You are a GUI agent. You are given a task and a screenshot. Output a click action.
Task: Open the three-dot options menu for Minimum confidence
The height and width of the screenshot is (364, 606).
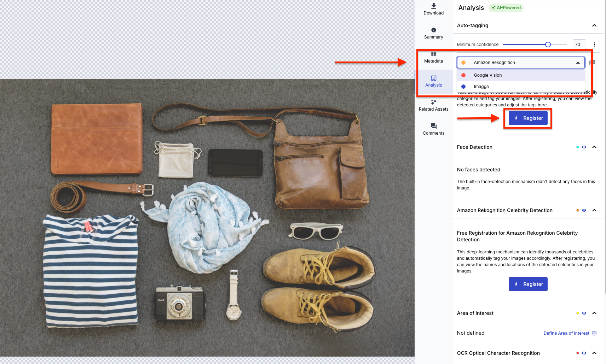[594, 44]
